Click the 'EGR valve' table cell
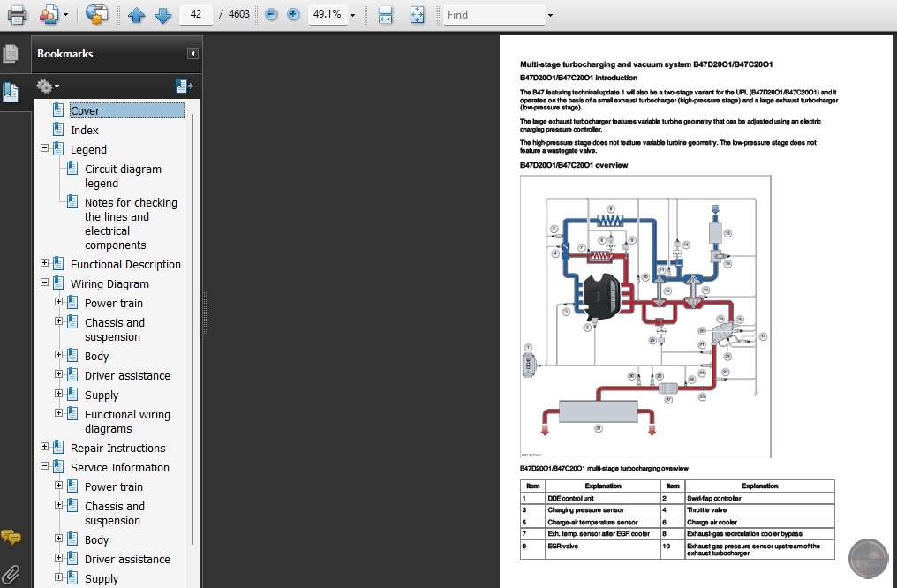The image size is (897, 588). [x=602, y=550]
